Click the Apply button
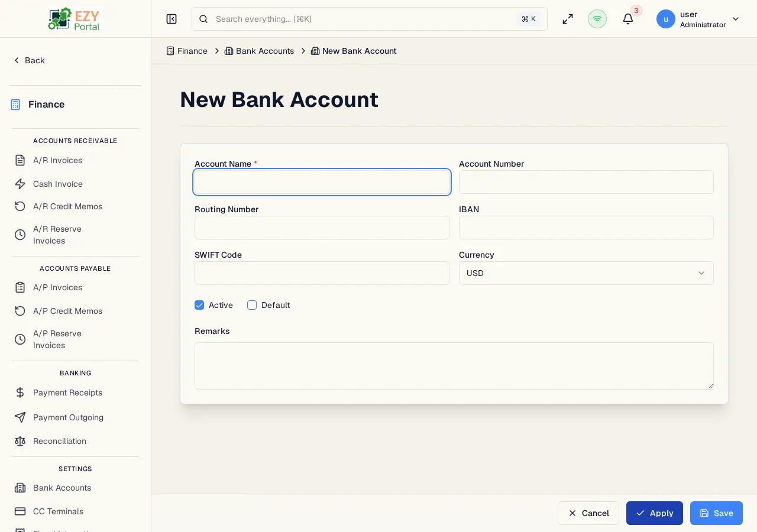This screenshot has width=757, height=532. point(655,513)
